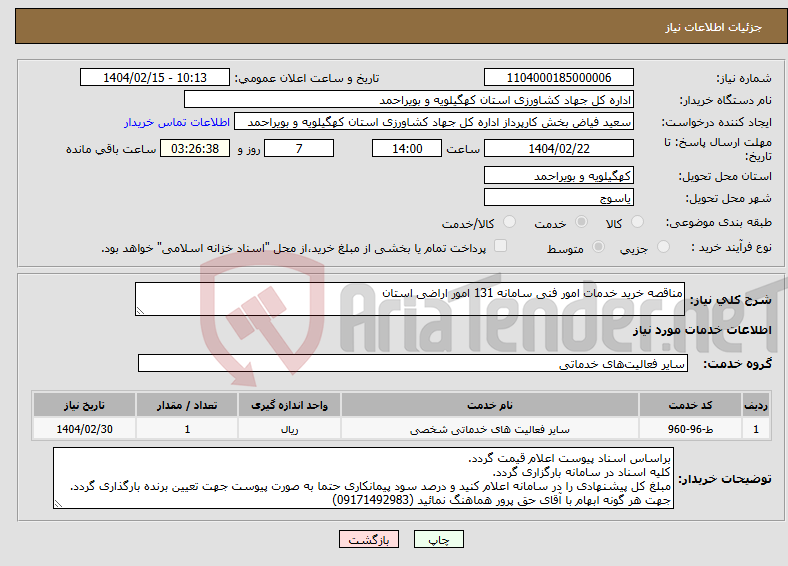This screenshot has width=788, height=566.
Task: Click the چاپ print button
Action: click(439, 539)
